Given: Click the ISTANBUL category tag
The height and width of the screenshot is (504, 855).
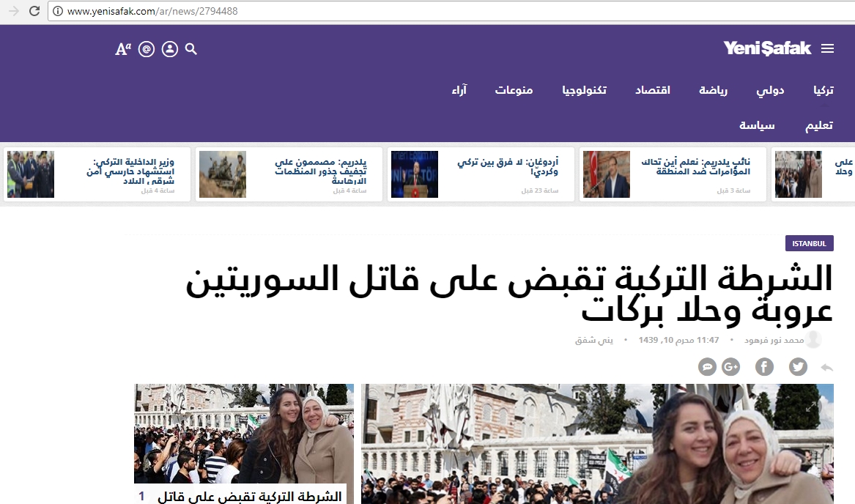Looking at the screenshot, I should point(809,243).
